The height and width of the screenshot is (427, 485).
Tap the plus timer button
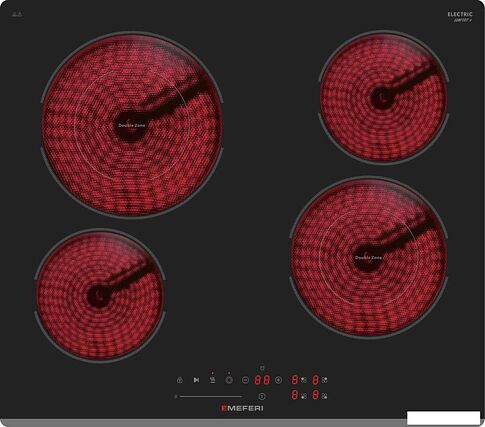278,380
